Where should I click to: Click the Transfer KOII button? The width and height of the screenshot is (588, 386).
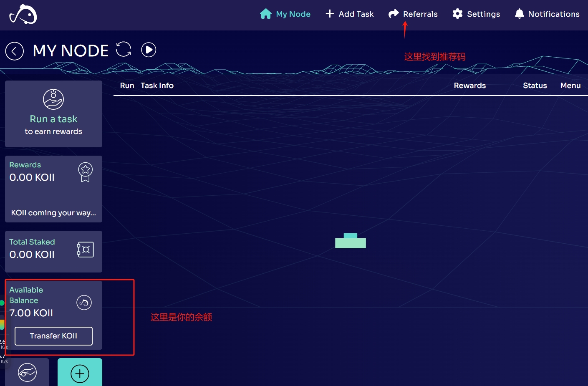(x=53, y=336)
